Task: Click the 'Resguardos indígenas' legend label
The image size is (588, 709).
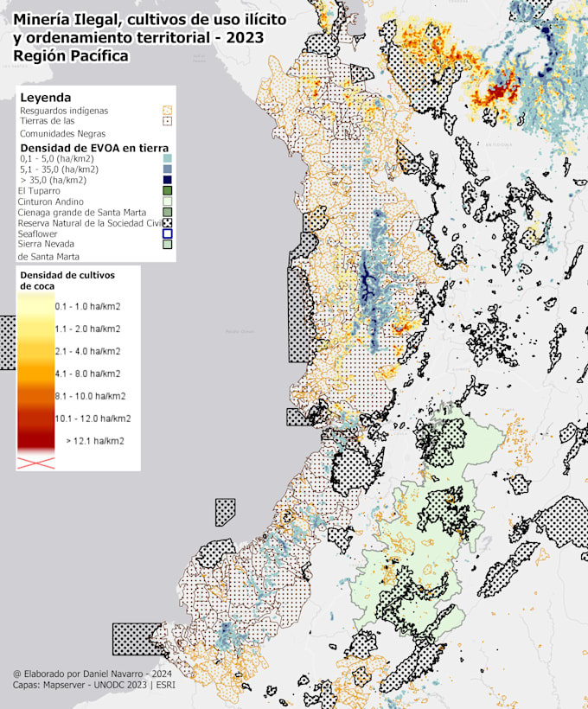Action: click(64, 111)
